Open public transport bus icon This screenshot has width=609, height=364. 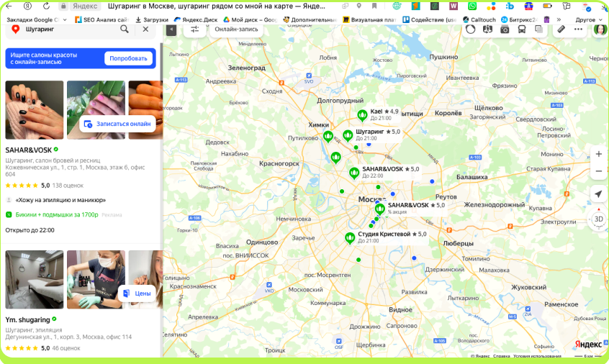coord(522,29)
